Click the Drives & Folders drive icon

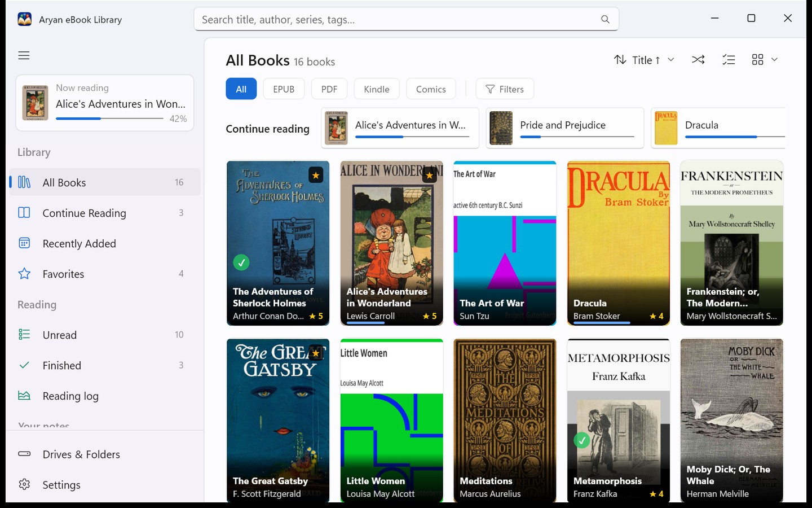(x=24, y=454)
